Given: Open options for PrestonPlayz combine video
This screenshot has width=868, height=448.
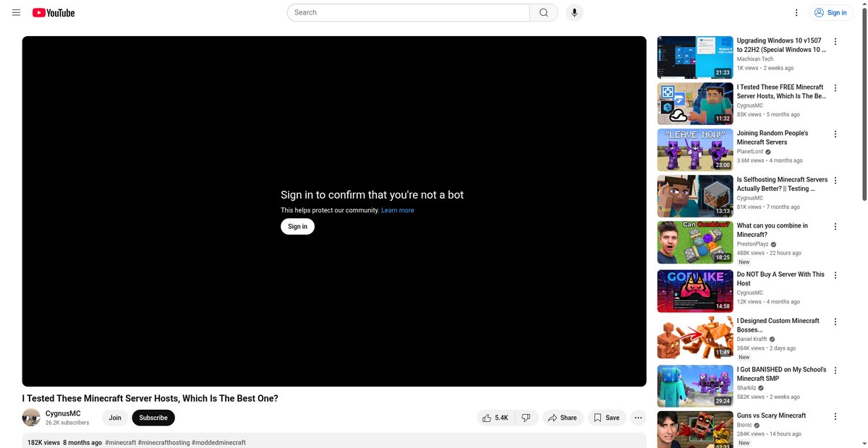Looking at the screenshot, I should (x=835, y=226).
